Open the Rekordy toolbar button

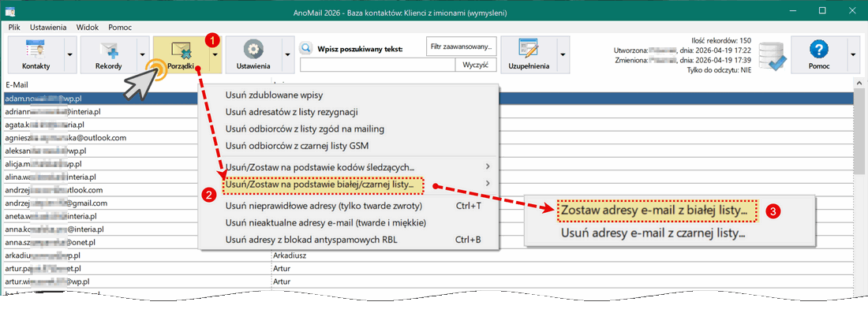tap(109, 55)
